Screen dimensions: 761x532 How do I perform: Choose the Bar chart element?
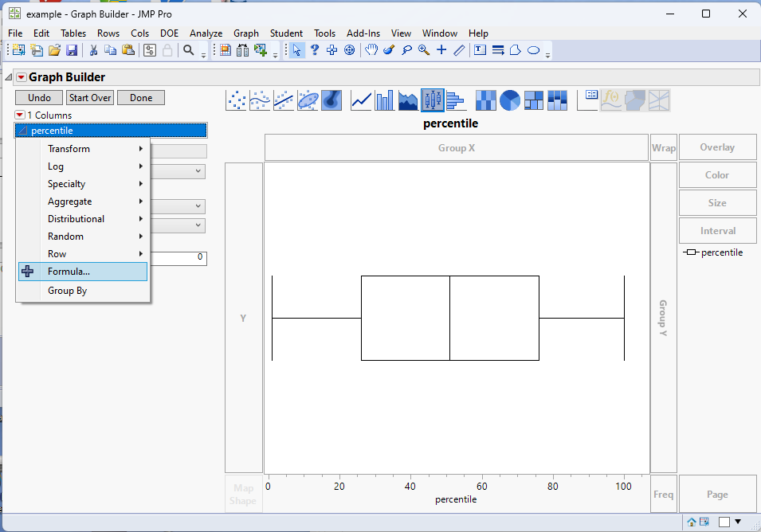(x=385, y=100)
